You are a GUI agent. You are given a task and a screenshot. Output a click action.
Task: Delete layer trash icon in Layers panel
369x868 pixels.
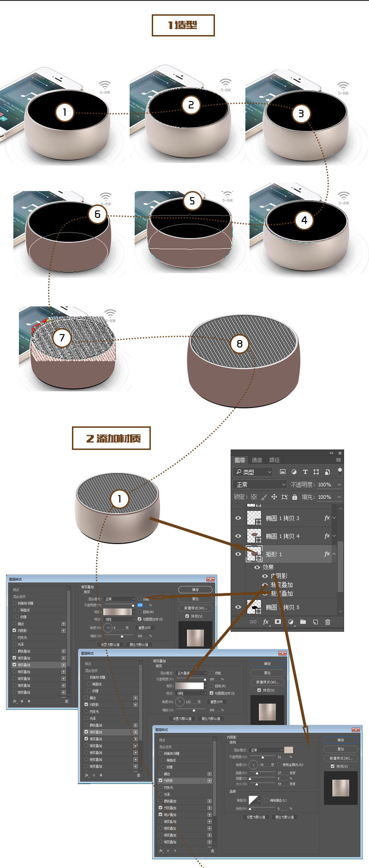pyautogui.click(x=327, y=622)
